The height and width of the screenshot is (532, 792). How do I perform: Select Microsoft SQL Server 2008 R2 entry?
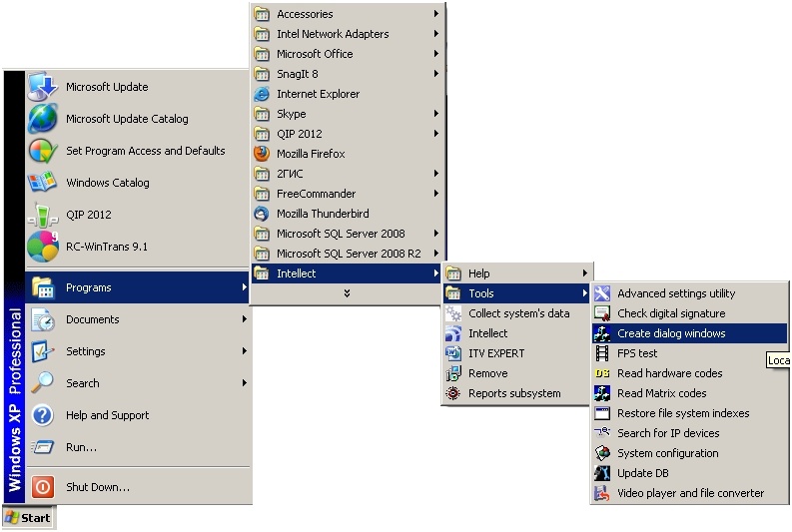346,254
